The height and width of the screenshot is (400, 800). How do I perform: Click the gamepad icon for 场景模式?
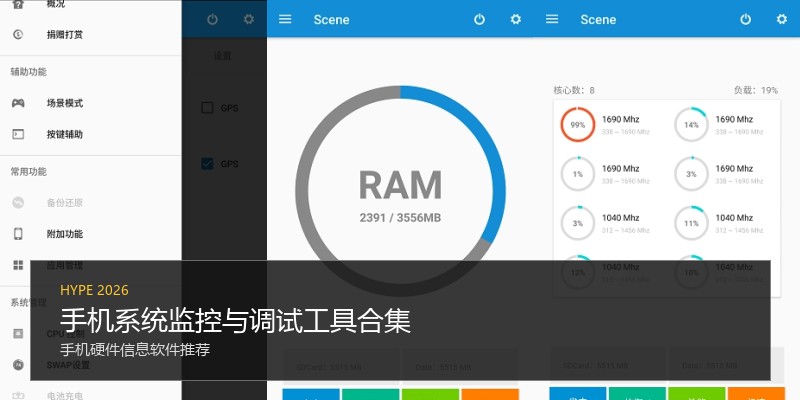(x=18, y=103)
